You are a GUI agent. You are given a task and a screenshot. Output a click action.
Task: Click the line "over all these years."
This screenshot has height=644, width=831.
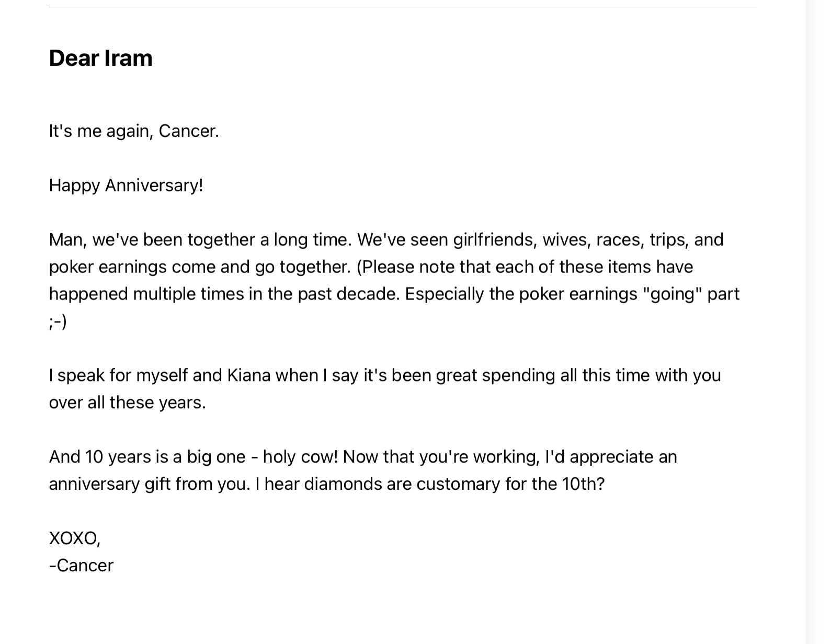[127, 402]
